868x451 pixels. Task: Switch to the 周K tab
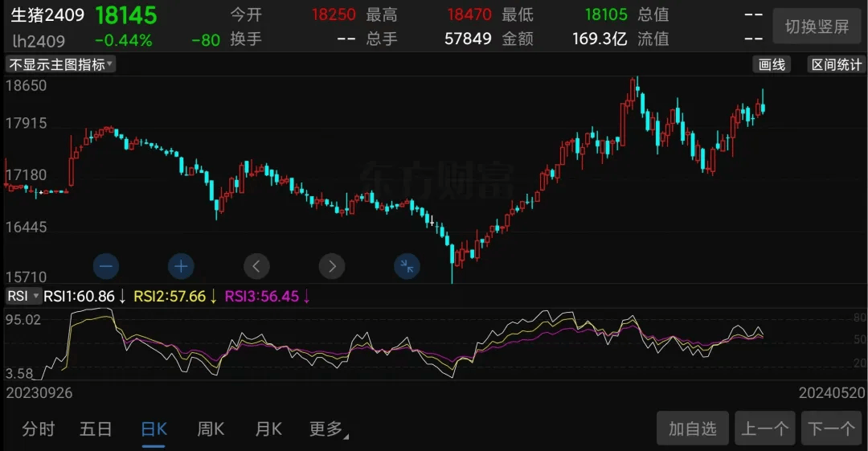(x=211, y=429)
